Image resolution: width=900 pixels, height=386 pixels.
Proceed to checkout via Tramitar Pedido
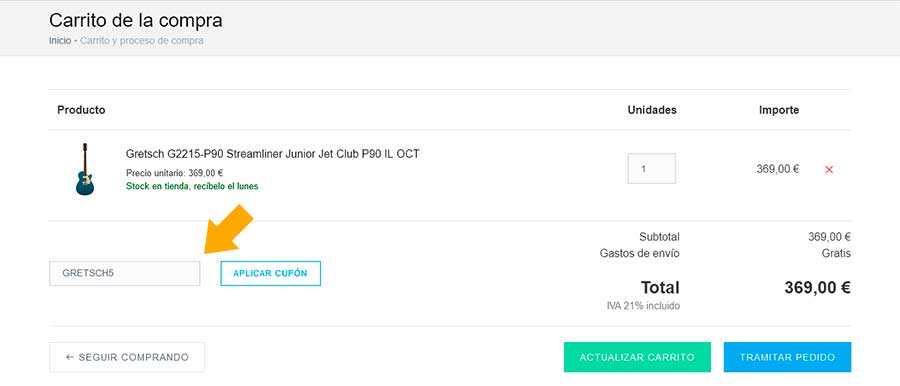[x=788, y=357]
